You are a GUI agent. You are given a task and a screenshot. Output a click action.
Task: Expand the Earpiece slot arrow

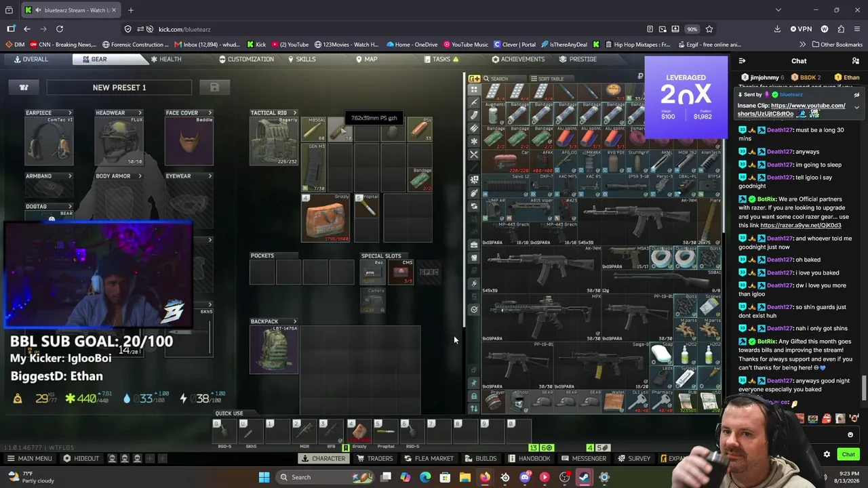[69, 113]
